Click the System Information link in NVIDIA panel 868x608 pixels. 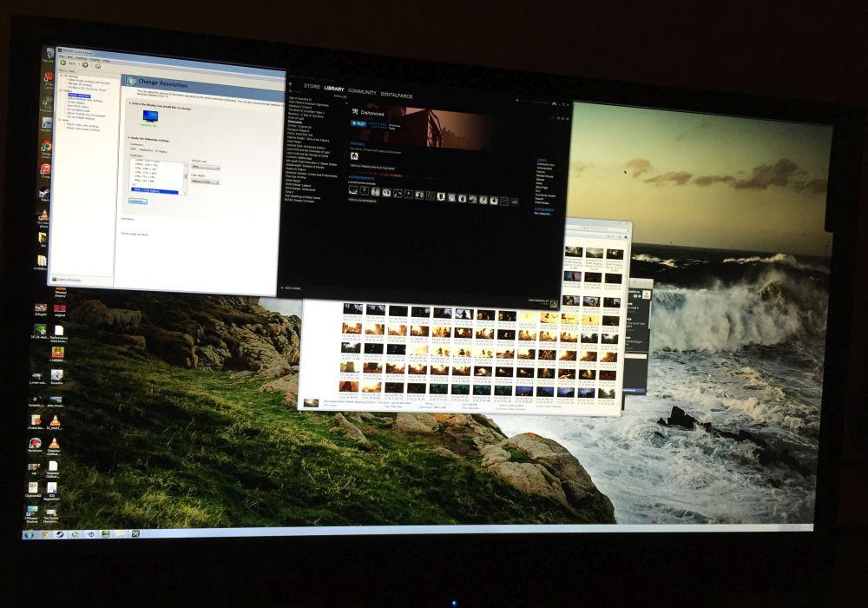click(x=69, y=280)
